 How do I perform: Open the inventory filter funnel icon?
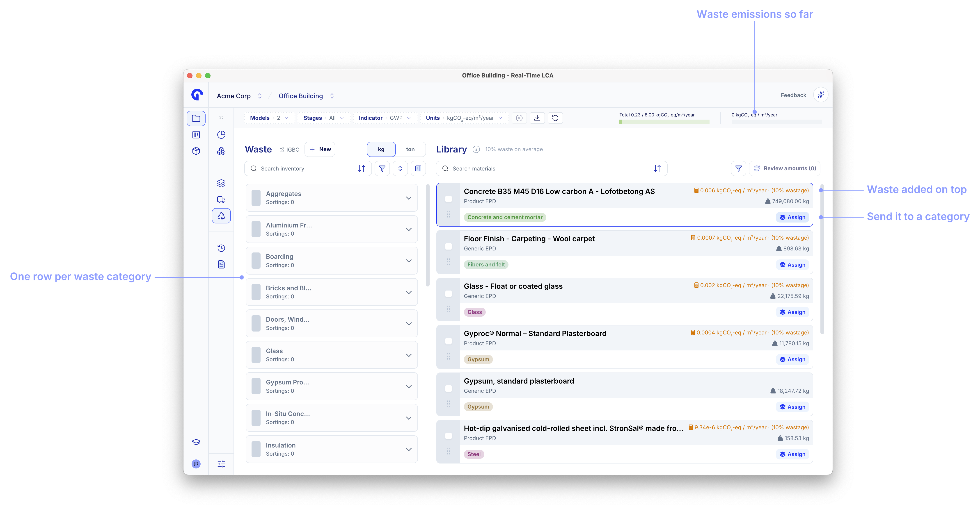point(382,168)
